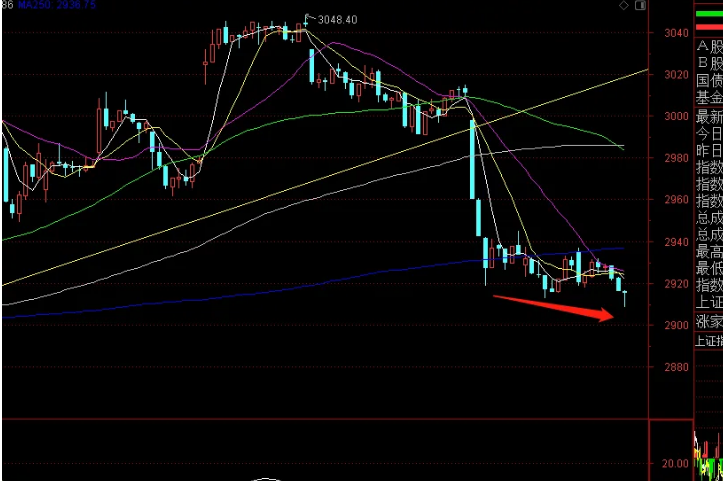Select the MA250: 2936.75 indicator label

[57, 5]
